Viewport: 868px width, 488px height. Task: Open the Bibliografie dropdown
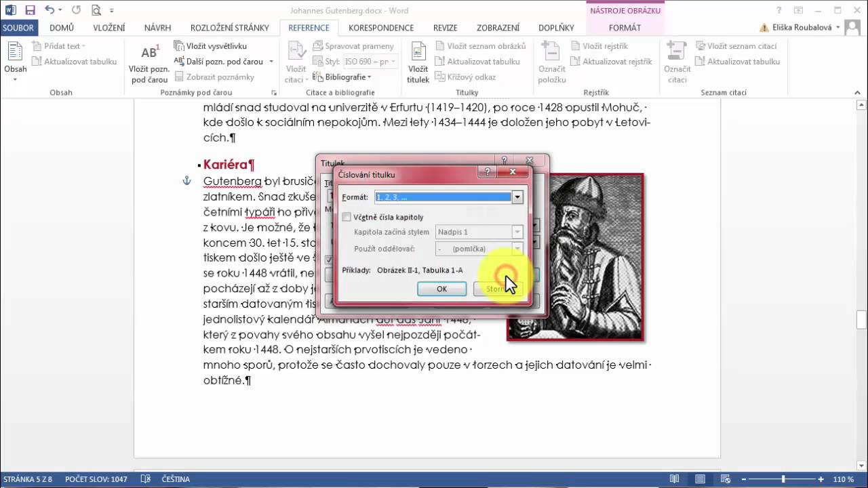[343, 77]
